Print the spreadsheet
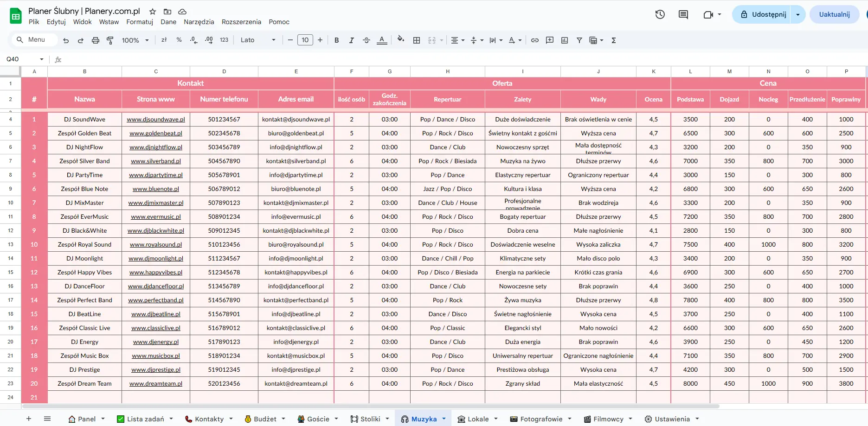Viewport: 868px width, 426px height. 96,40
